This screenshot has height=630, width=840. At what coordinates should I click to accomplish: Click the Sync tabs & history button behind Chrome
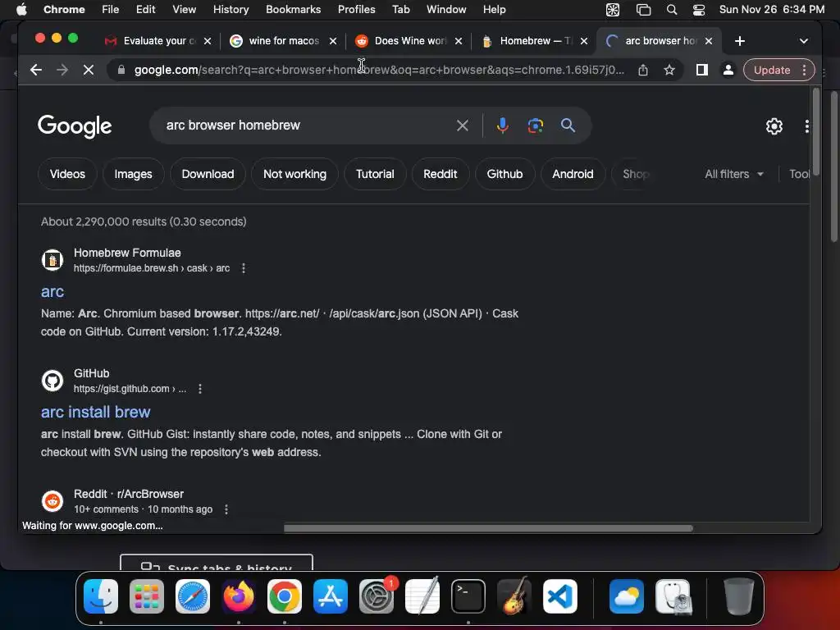[217, 563]
